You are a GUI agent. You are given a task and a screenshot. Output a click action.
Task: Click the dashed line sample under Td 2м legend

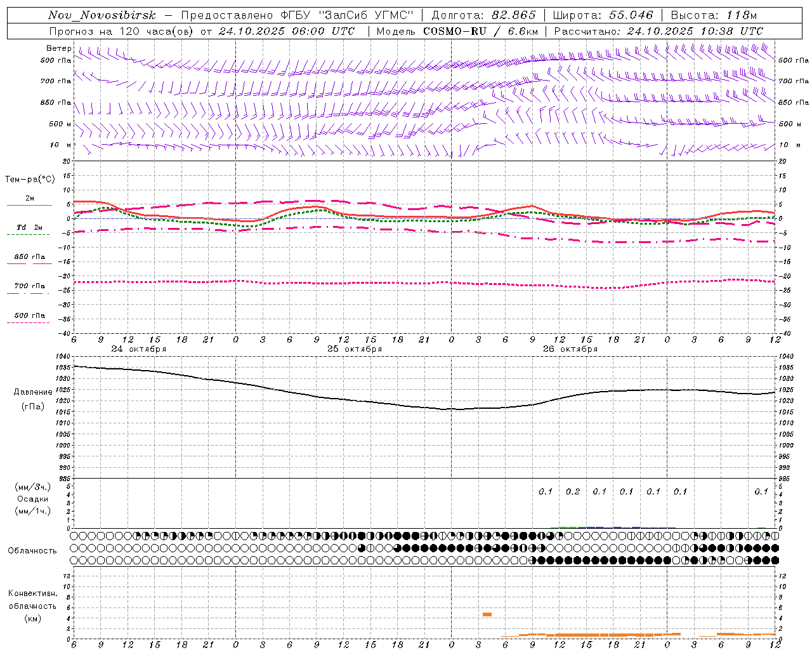[x=28, y=234]
